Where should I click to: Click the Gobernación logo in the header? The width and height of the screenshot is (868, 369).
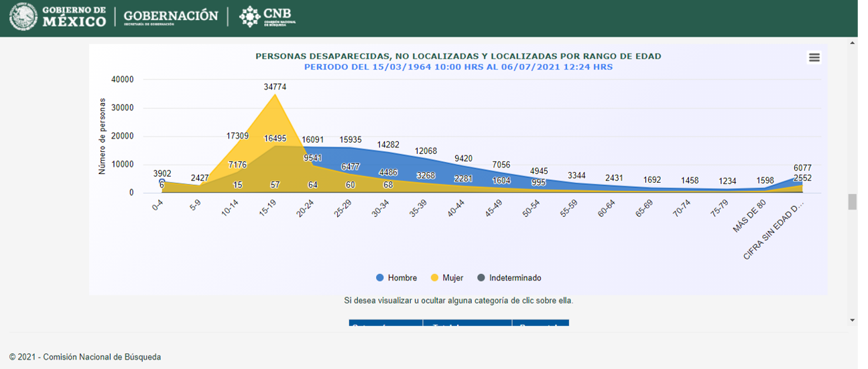point(171,17)
